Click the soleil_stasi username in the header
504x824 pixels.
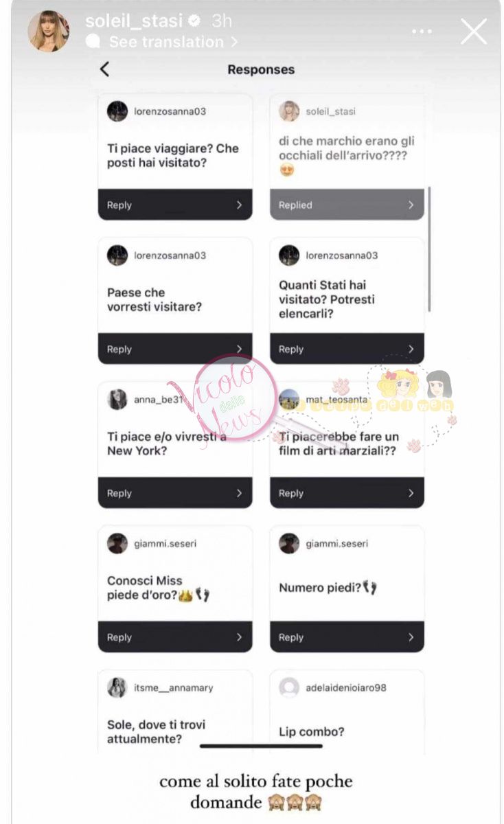[135, 21]
